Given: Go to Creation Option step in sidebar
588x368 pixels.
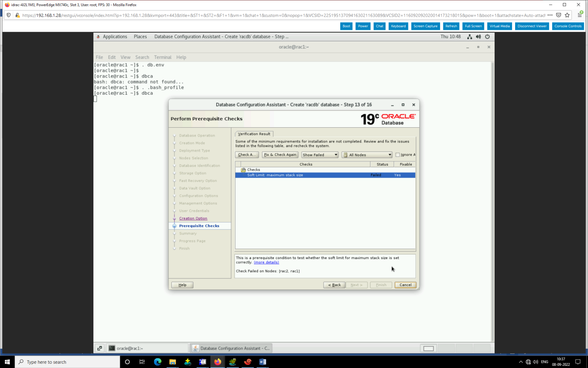Looking at the screenshot, I should 193,218.
